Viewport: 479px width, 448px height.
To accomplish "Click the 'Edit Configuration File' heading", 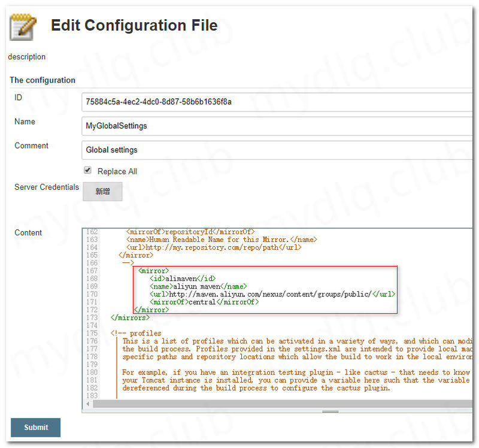I will tap(134, 25).
